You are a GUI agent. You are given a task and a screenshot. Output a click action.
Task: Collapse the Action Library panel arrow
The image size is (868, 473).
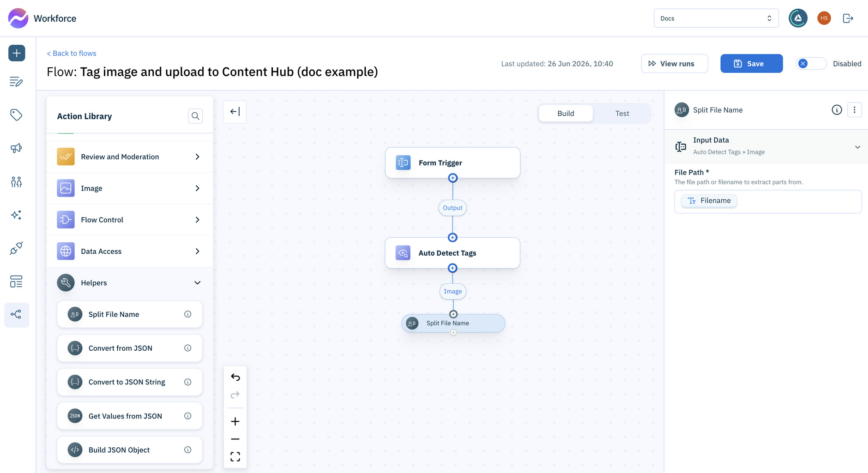click(235, 112)
